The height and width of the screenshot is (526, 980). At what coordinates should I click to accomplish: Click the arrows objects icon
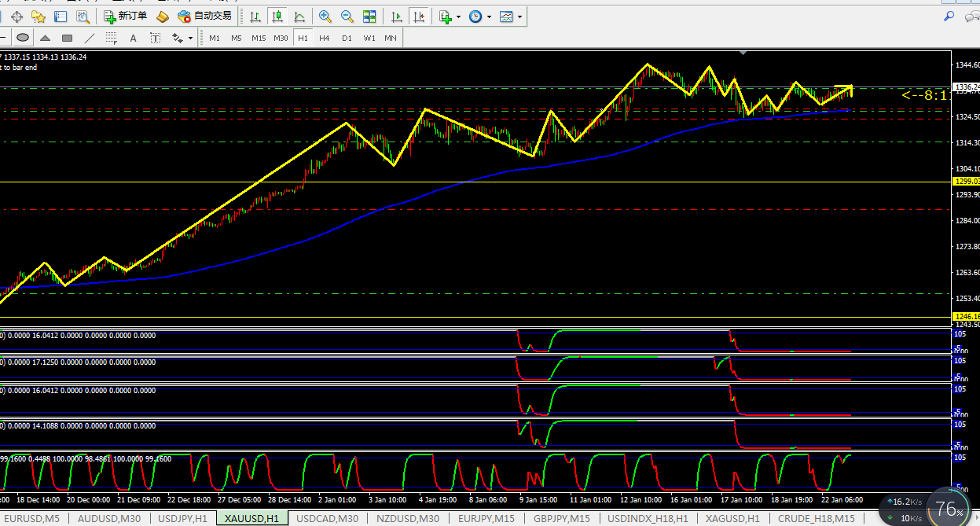(x=177, y=38)
